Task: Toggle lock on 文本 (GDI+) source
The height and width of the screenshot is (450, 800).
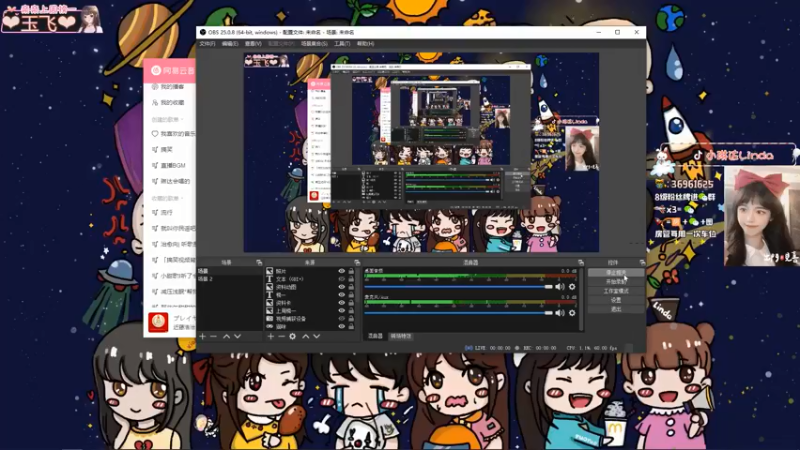Action: 351,279
